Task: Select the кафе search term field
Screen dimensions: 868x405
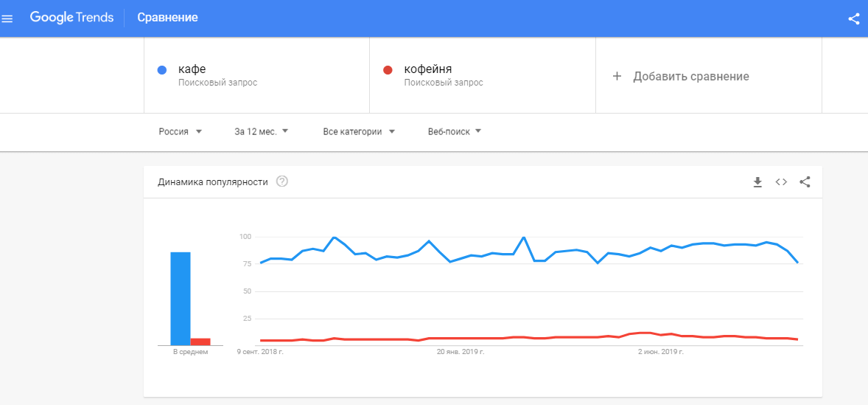Action: click(192, 69)
